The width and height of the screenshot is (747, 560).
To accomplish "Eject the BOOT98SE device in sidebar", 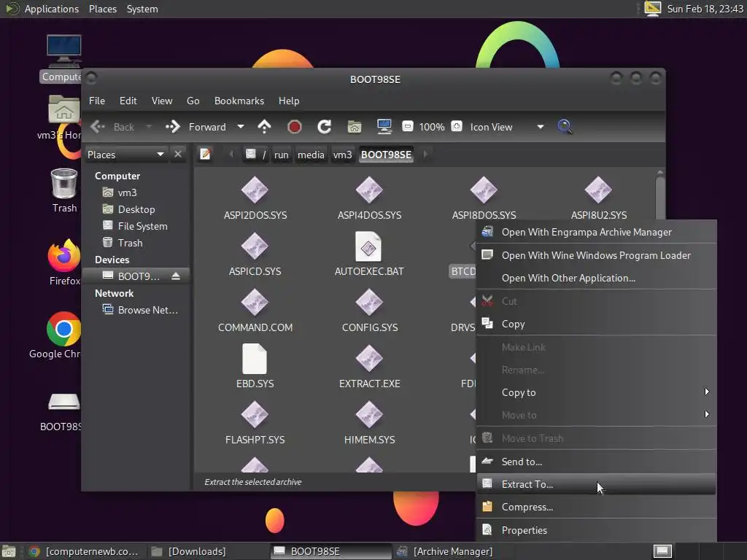I will 176,276.
